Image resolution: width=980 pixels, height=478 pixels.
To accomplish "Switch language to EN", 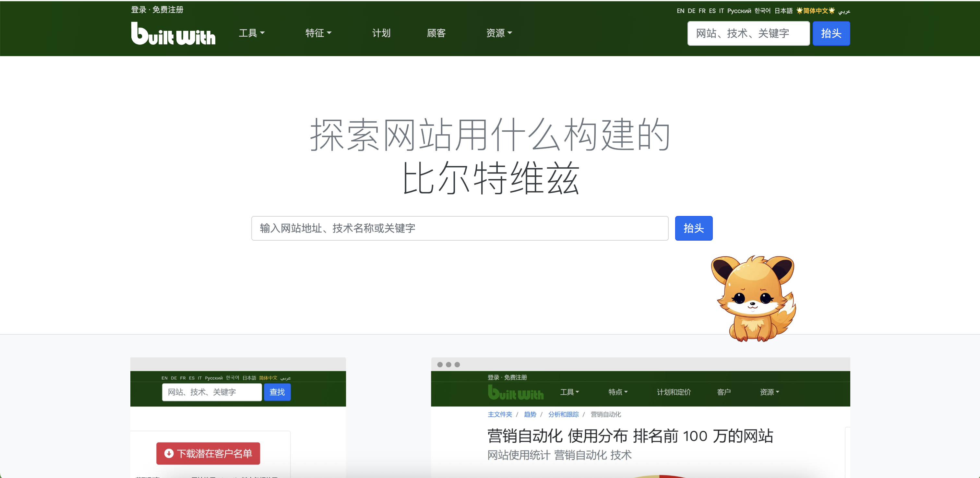I will point(680,11).
